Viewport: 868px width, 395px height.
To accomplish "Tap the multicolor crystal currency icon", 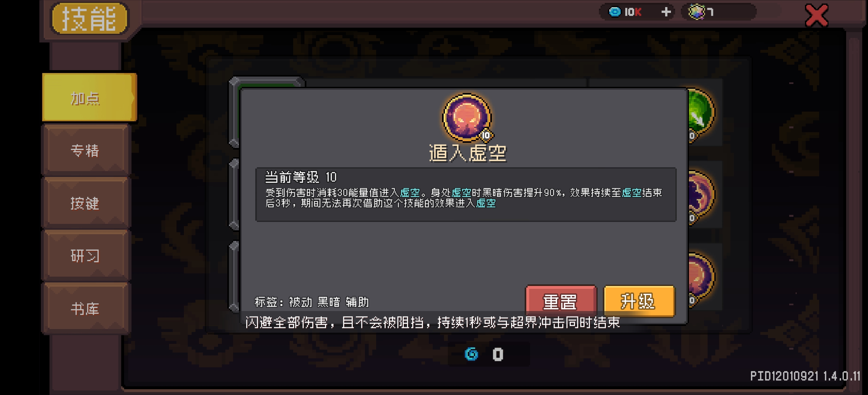I will (696, 12).
